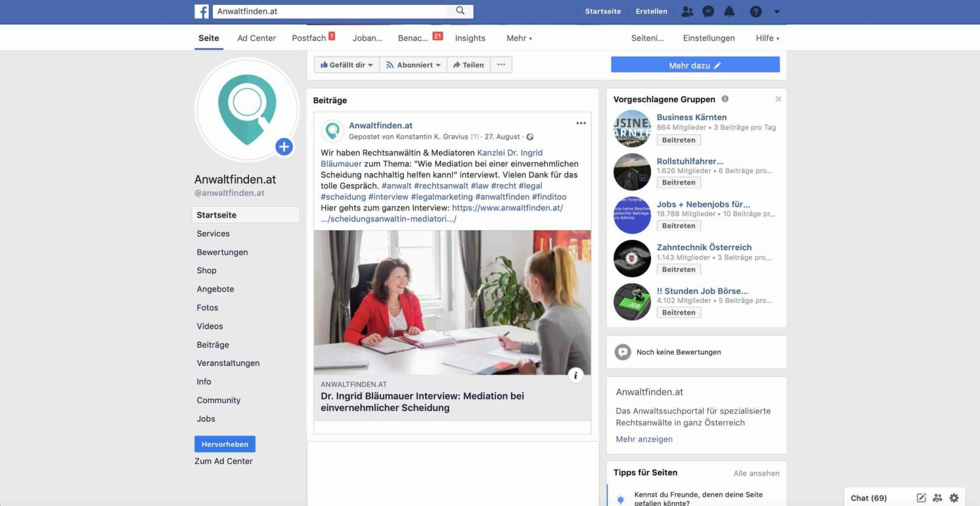
Task: Click the plus icon on profile picture
Action: [284, 146]
